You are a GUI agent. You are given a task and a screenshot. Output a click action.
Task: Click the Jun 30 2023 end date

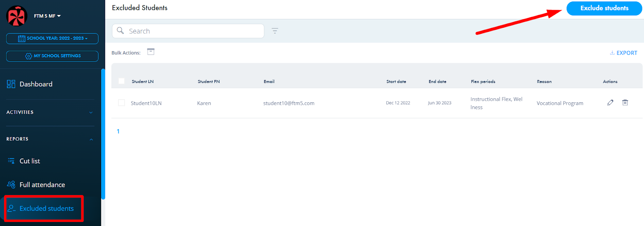click(440, 103)
